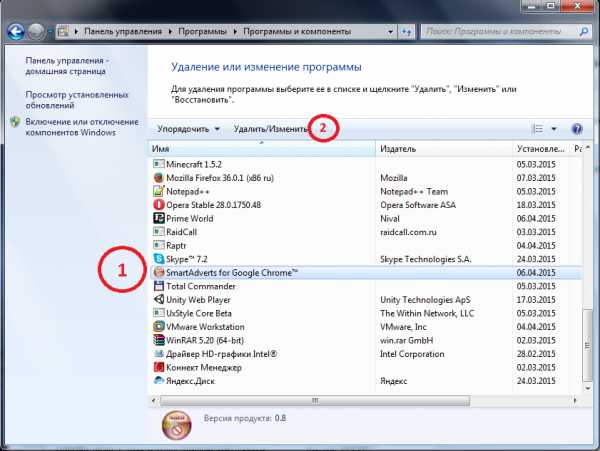
Task: Click the Intel HD graphics driver icon
Action: [x=158, y=354]
